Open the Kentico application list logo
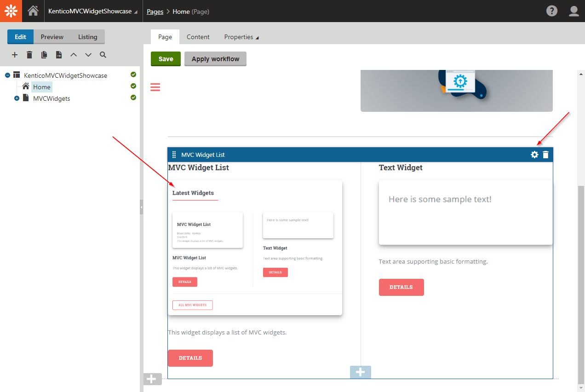 11,11
